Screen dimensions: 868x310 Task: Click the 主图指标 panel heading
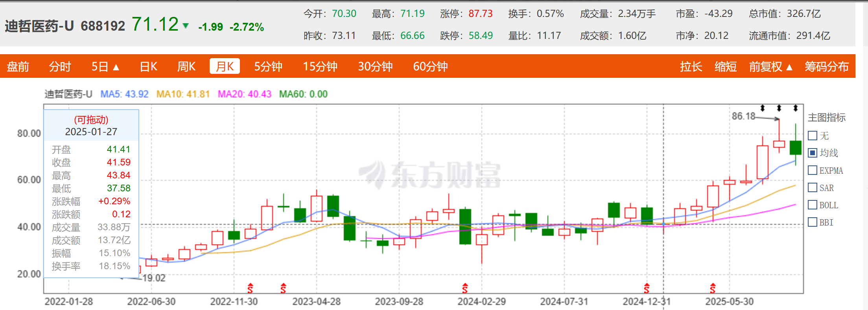point(827,117)
